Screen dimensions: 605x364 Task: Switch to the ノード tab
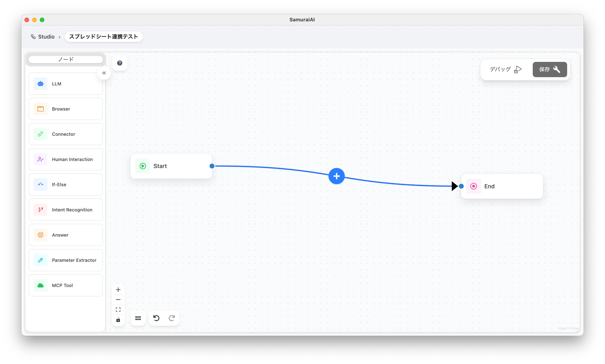tap(66, 59)
